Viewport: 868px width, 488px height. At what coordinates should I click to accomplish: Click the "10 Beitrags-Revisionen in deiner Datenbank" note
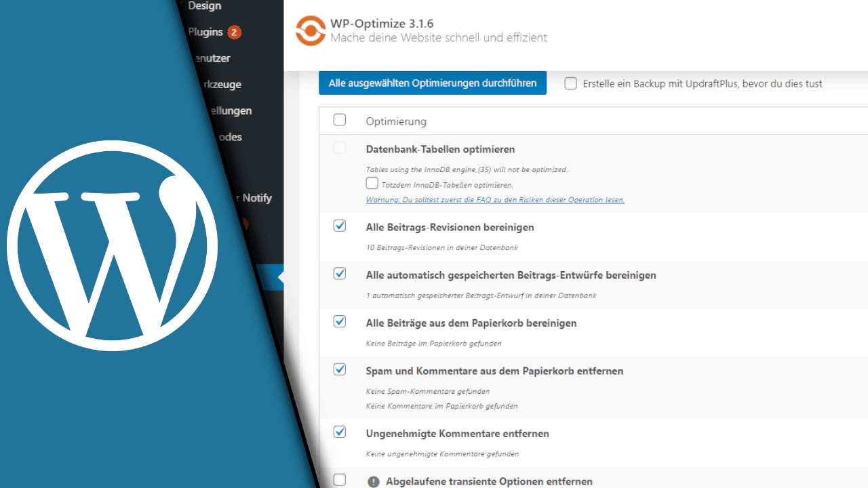[x=441, y=247]
